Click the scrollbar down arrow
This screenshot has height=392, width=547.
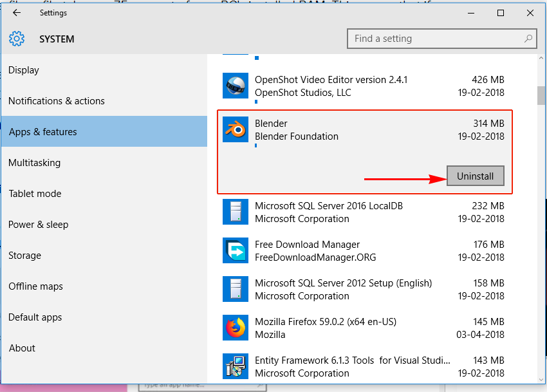tap(541, 379)
